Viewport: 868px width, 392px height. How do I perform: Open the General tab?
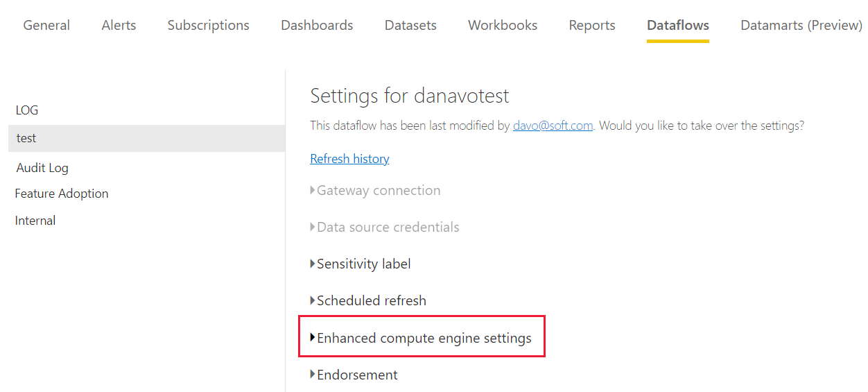[x=47, y=26]
